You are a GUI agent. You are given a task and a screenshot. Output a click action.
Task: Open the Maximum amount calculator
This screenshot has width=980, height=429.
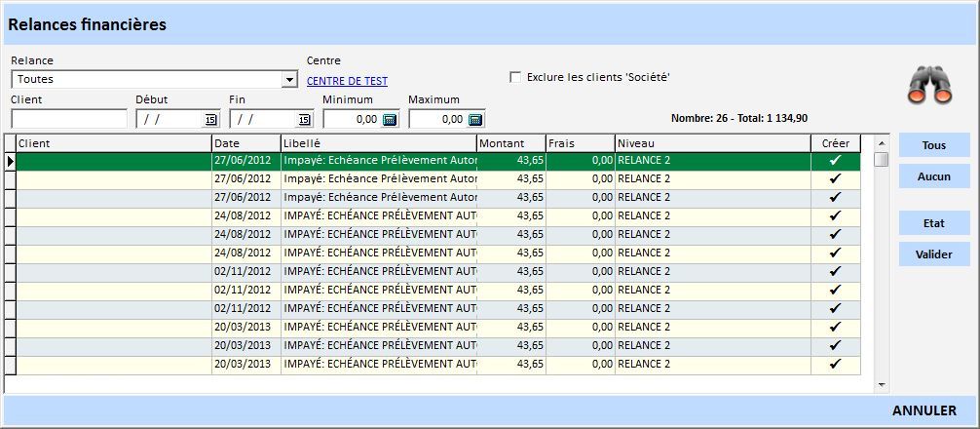(475, 120)
